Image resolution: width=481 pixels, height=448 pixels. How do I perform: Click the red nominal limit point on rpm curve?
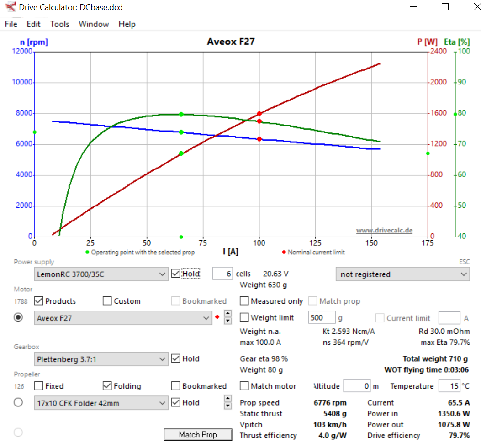[259, 139]
